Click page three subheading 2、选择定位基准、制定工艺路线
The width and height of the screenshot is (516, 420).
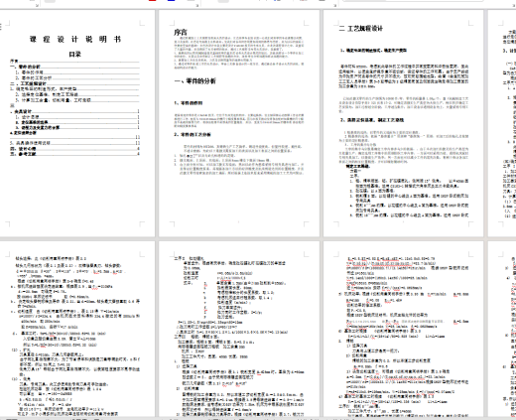pos(372,120)
